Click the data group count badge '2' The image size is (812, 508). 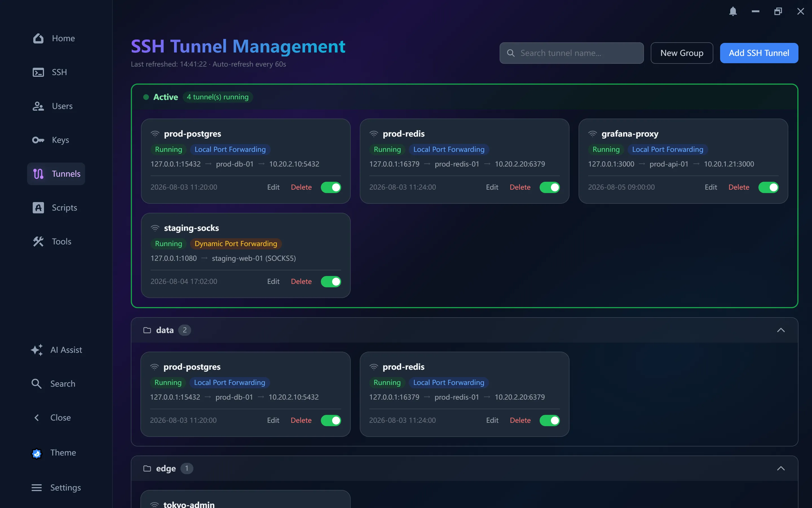point(185,330)
